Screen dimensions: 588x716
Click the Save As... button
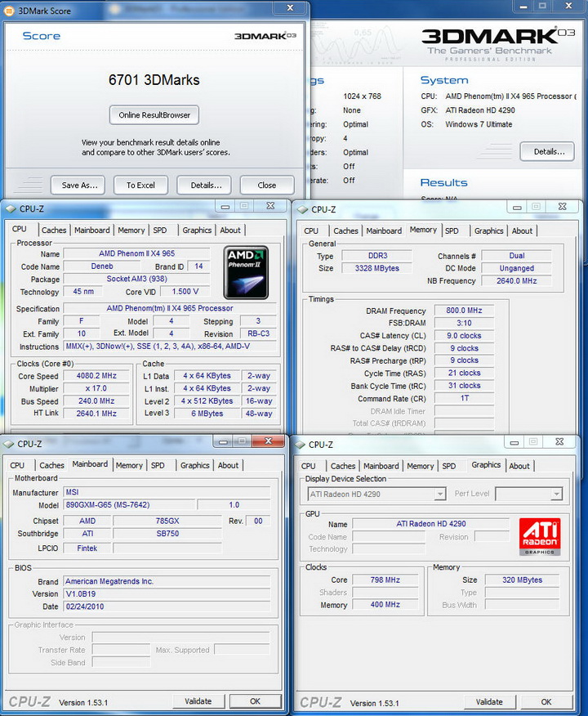78,186
